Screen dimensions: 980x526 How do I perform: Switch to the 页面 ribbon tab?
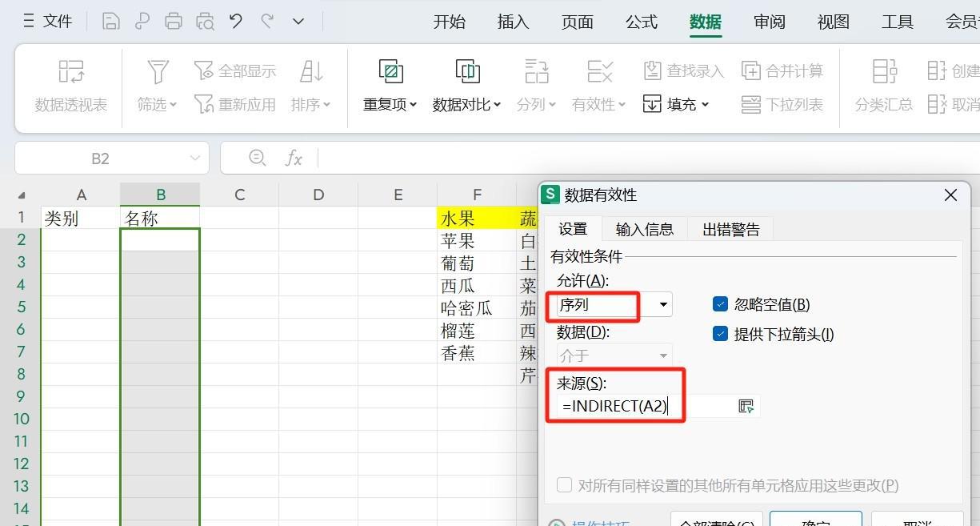point(578,22)
